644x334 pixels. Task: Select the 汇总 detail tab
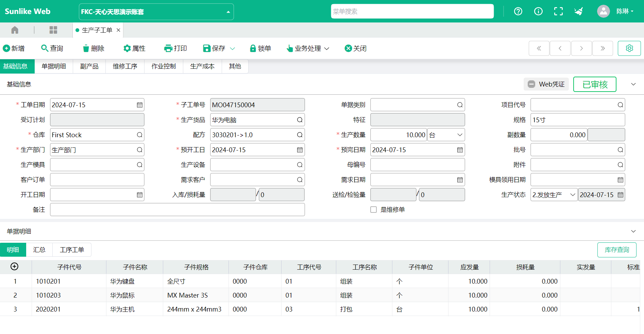[39, 250]
